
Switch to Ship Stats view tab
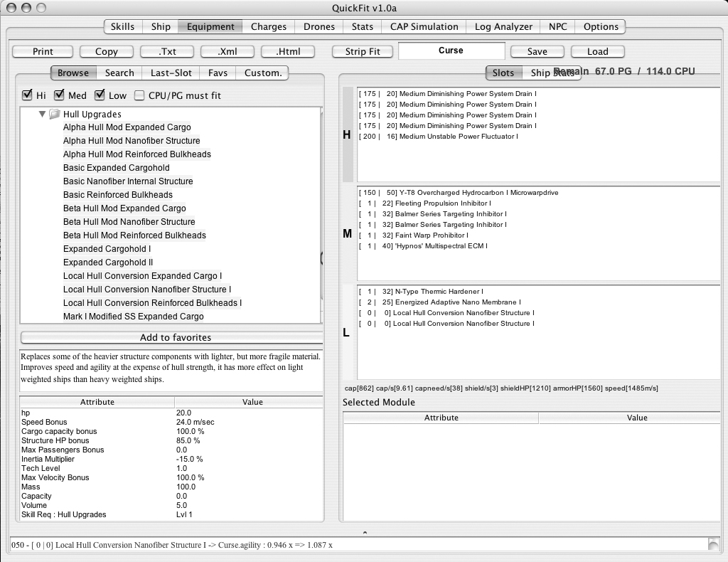point(552,73)
